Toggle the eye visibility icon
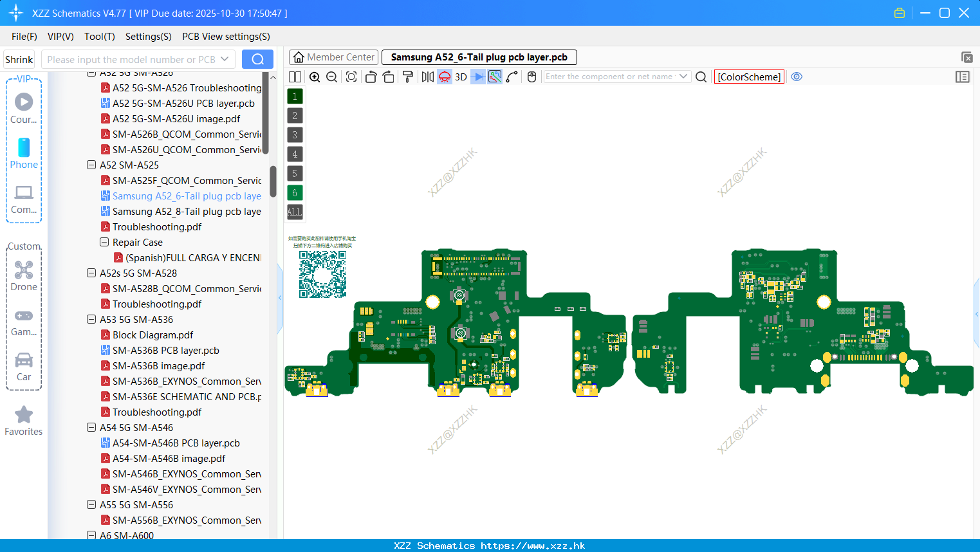Viewport: 980px width, 552px height. click(x=797, y=77)
